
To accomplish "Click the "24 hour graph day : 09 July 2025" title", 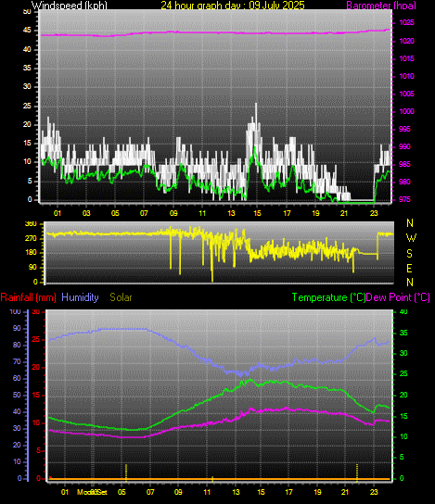I will click(x=232, y=6).
